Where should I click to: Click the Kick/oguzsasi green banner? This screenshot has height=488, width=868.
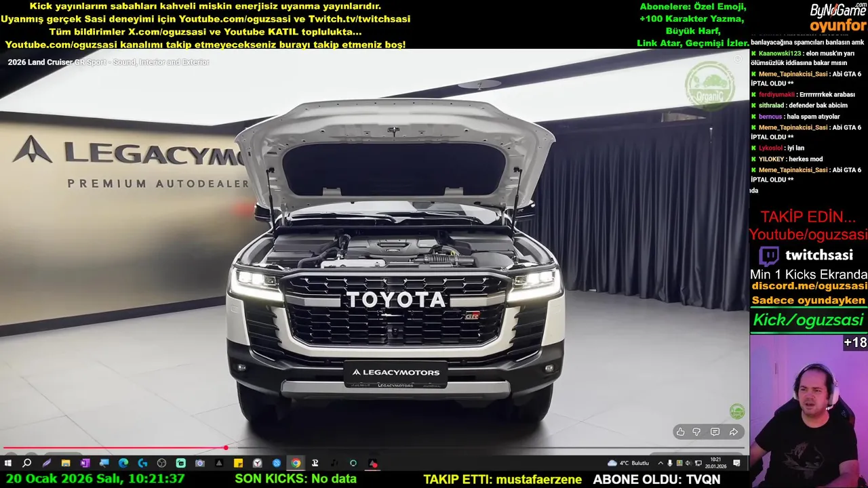[x=808, y=320]
